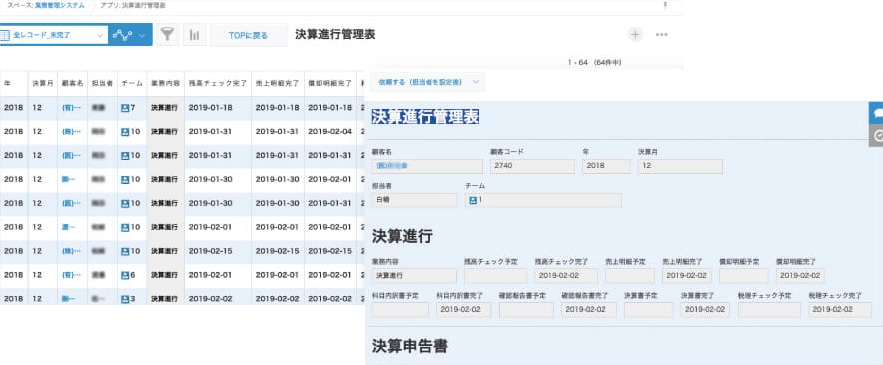Screen dimensions: 883x365
Task: Click the 残高チェック完了 column header
Action: pos(217,83)
